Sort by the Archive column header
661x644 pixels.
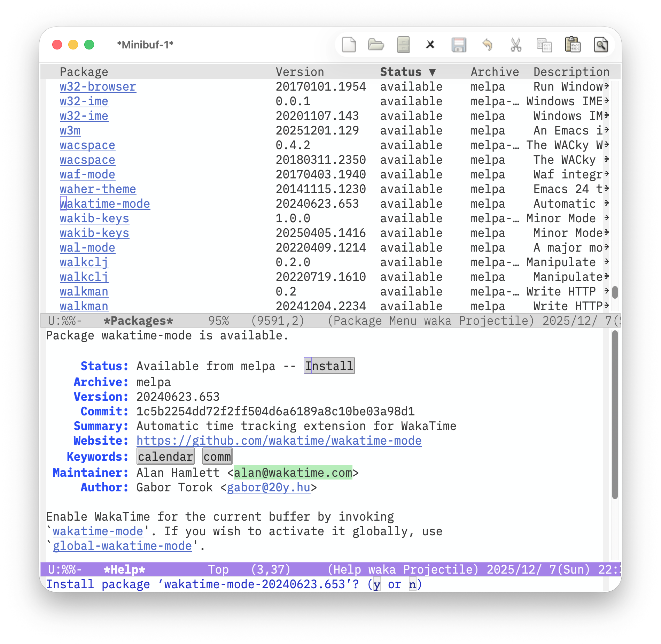coord(495,72)
